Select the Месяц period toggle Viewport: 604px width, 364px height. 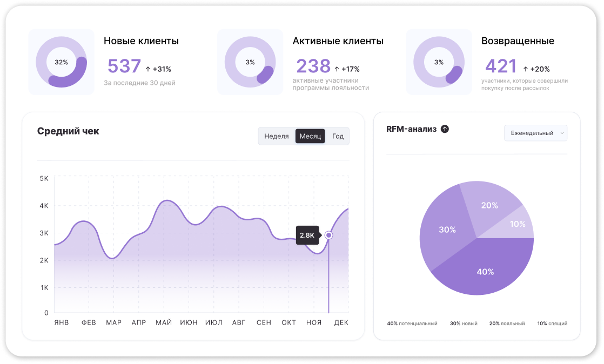(x=310, y=136)
